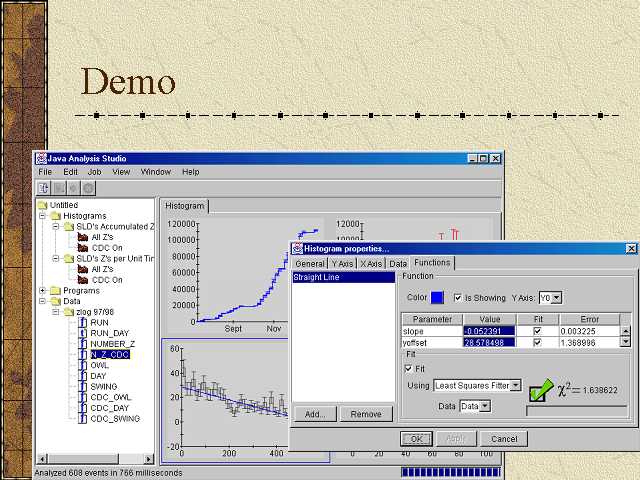Click the yoffset value field

click(x=489, y=342)
